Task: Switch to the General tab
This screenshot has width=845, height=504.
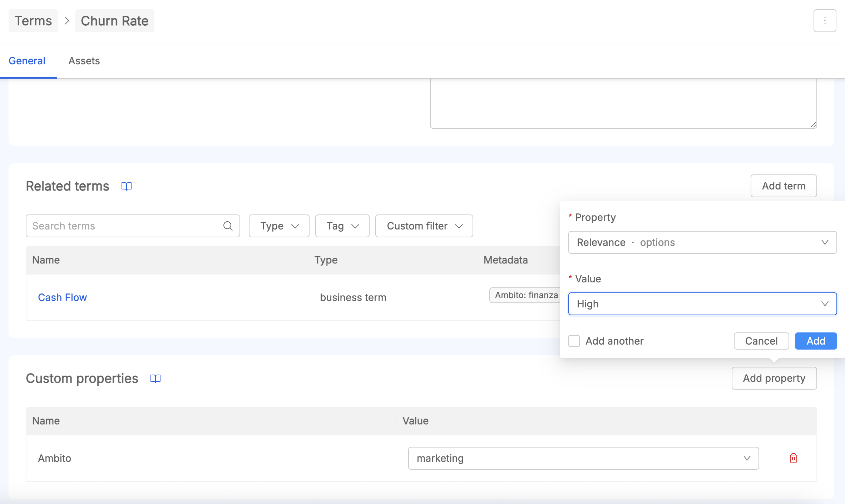Action: pos(27,61)
